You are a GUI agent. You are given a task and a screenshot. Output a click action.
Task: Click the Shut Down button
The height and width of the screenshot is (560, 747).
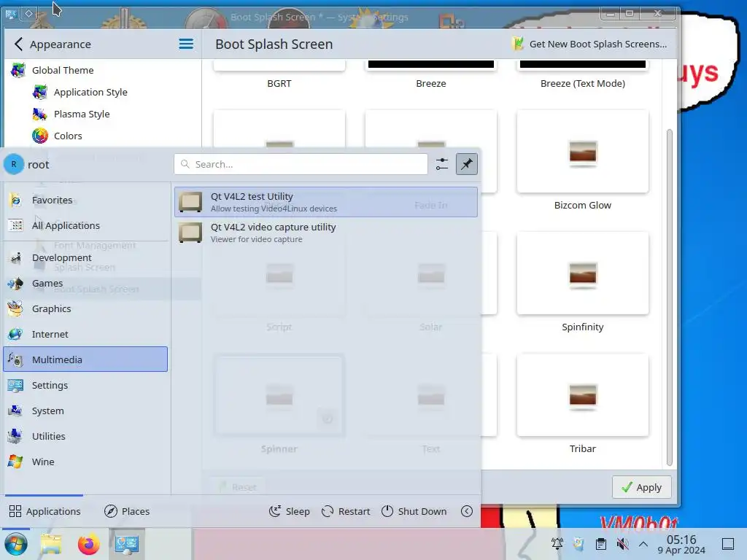[414, 511]
